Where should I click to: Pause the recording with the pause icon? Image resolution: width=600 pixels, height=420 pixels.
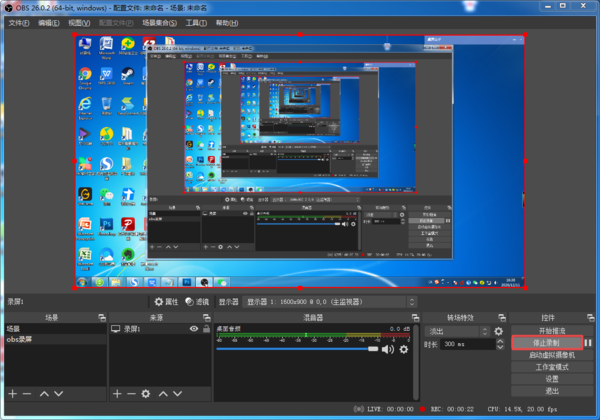[588, 342]
